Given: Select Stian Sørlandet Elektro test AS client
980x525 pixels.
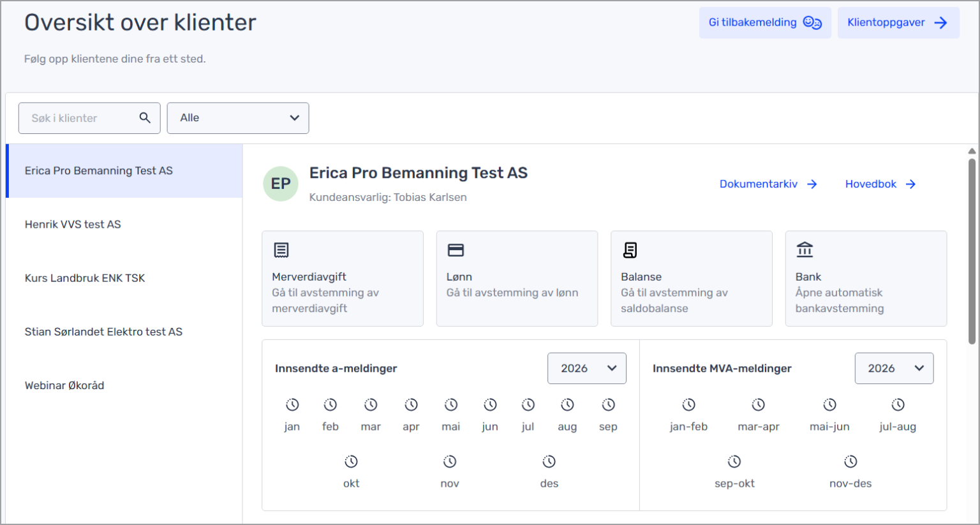Looking at the screenshot, I should [x=103, y=332].
